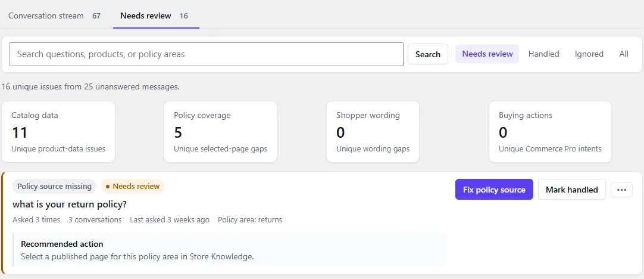Mark the return policy issue handled
Image resolution: width=644 pixels, height=279 pixels.
coord(572,190)
